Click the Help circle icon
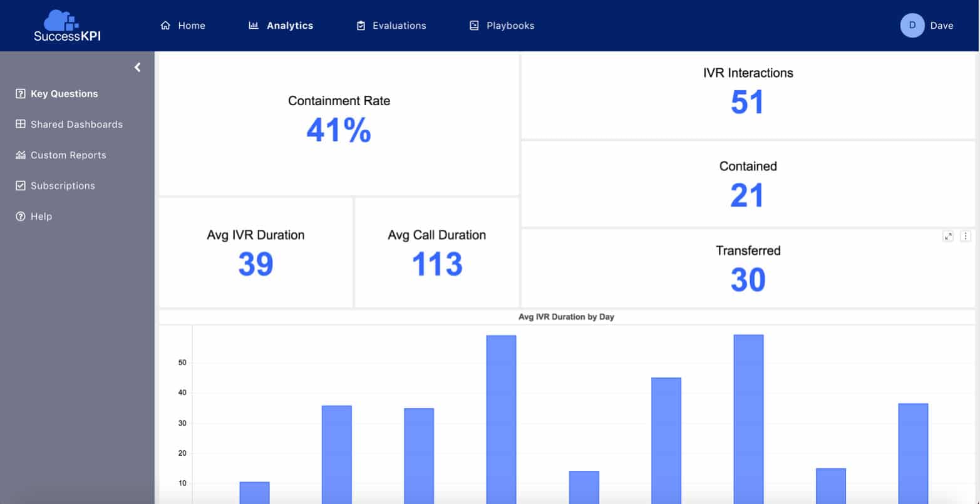Image resolution: width=980 pixels, height=504 pixels. pos(20,216)
